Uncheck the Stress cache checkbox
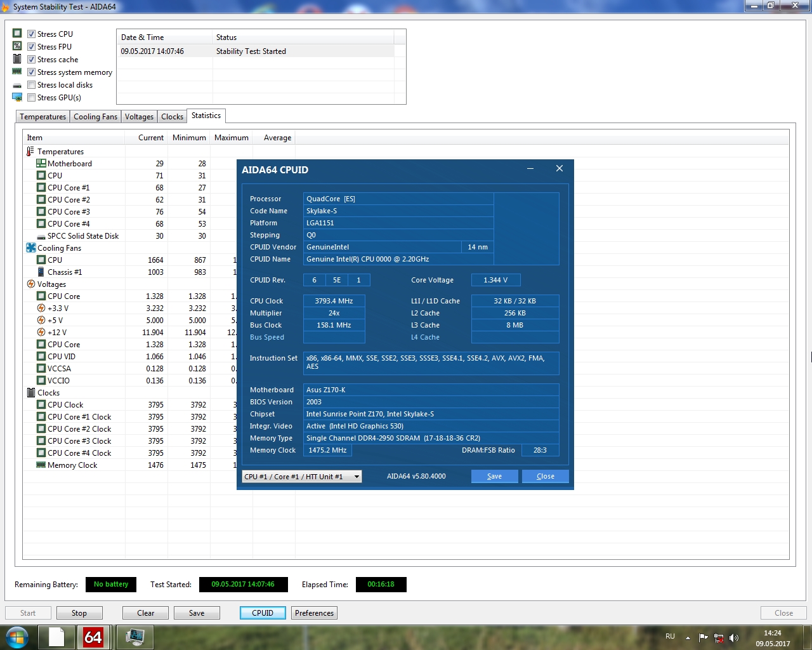Screen dimensions: 812x650 [31, 60]
